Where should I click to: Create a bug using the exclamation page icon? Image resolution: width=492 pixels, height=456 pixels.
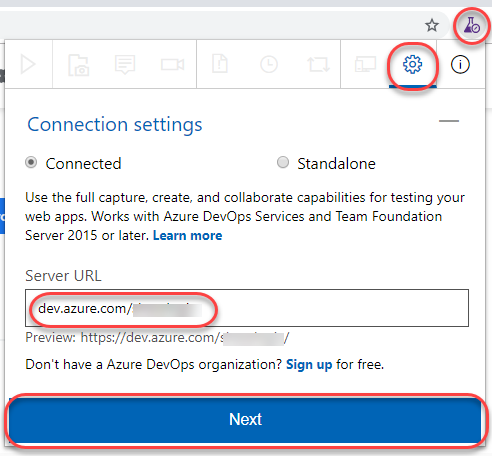pos(220,64)
